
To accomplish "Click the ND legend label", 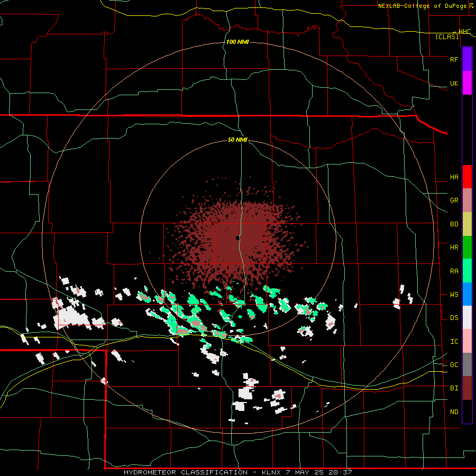I will pos(454,411).
